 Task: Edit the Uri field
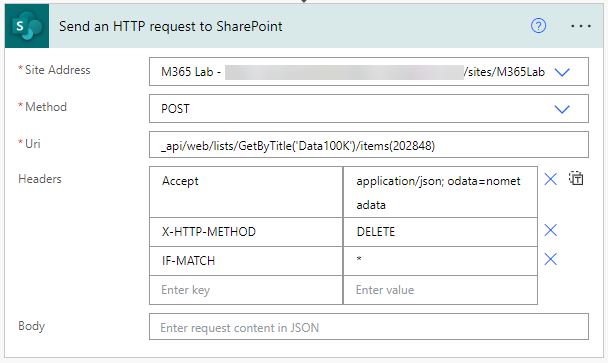[x=369, y=145]
